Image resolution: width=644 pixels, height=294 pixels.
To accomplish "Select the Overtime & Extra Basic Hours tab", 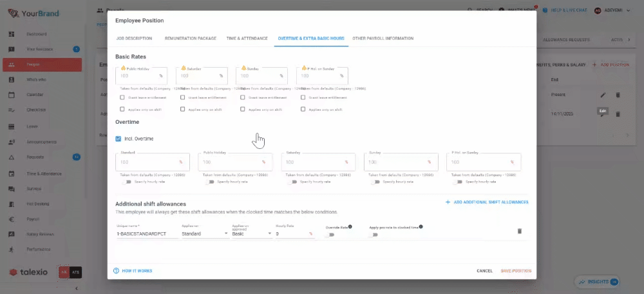I will (311, 38).
